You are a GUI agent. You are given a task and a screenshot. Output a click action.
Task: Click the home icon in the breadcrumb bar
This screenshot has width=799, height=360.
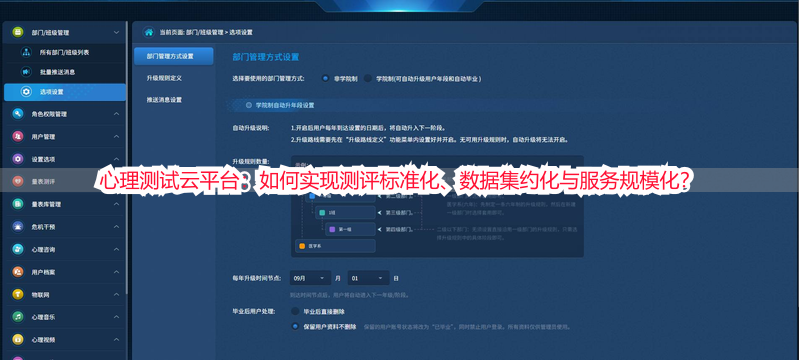(x=149, y=32)
